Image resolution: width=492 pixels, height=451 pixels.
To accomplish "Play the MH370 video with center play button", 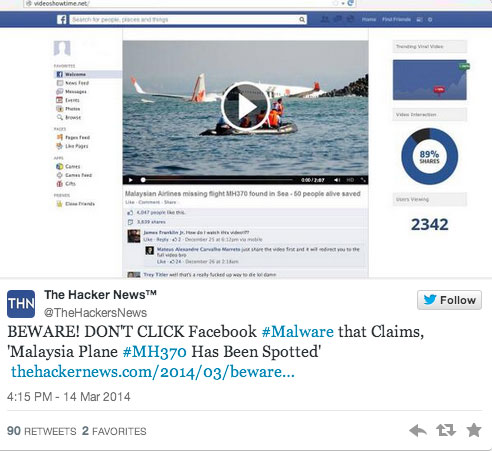I will (245, 107).
